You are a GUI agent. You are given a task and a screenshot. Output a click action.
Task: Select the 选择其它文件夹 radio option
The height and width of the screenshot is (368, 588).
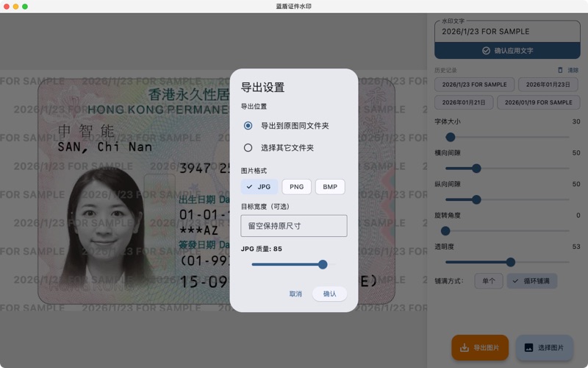[248, 148]
